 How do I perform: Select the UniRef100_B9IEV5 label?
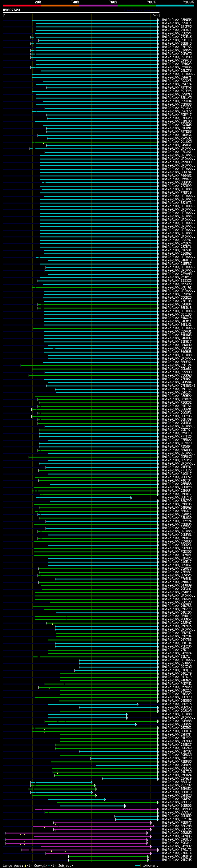click(x=177, y=91)
